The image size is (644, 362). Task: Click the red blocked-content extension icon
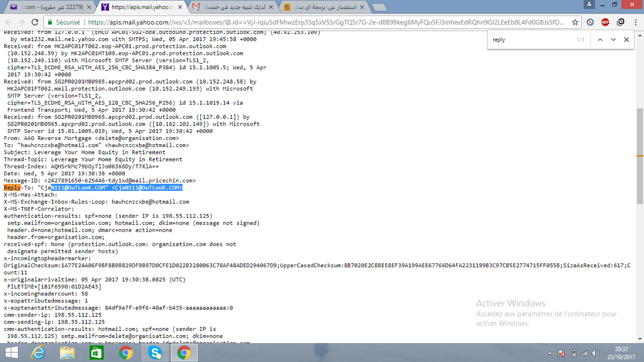590,23
